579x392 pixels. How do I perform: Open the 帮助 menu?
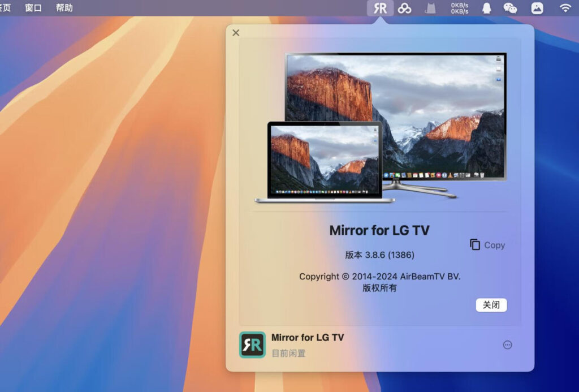click(x=63, y=8)
